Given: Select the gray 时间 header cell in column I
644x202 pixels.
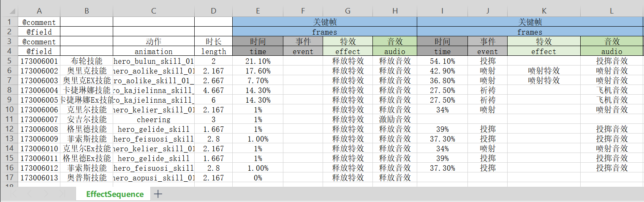Looking at the screenshot, I should 442,41.
